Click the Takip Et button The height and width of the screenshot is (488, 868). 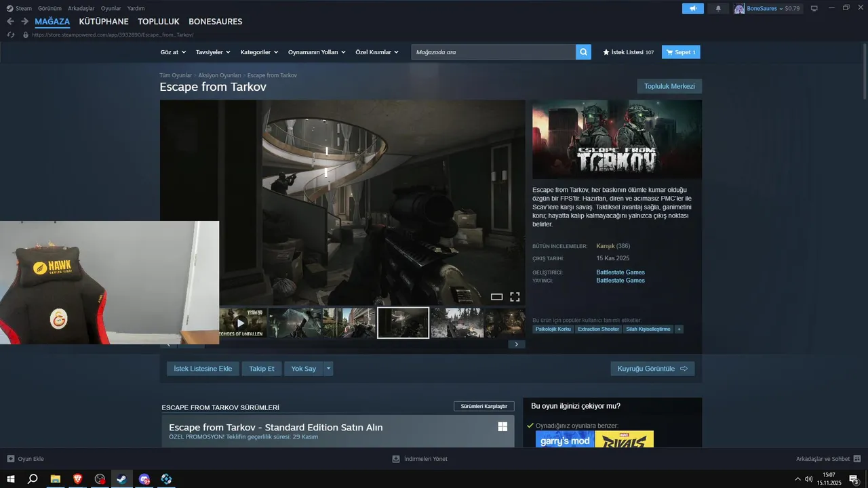(x=262, y=369)
